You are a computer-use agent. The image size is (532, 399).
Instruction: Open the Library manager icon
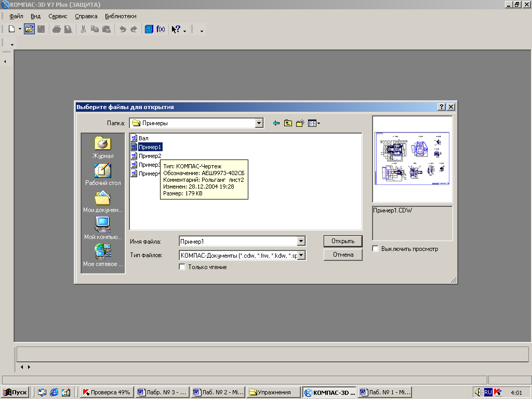[x=149, y=29]
